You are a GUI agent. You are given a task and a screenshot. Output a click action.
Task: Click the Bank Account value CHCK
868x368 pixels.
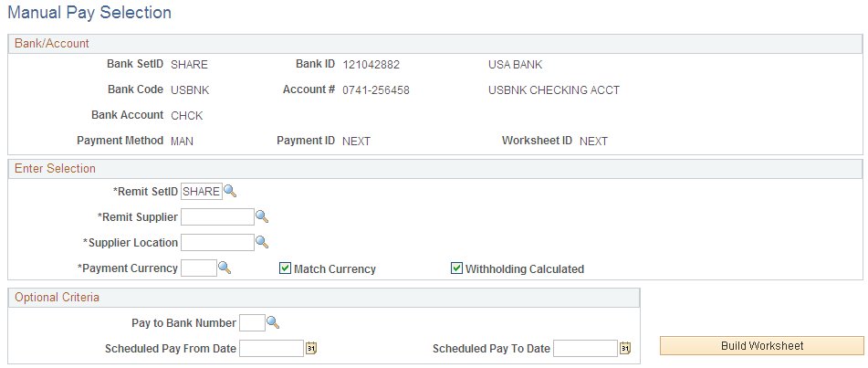click(187, 116)
